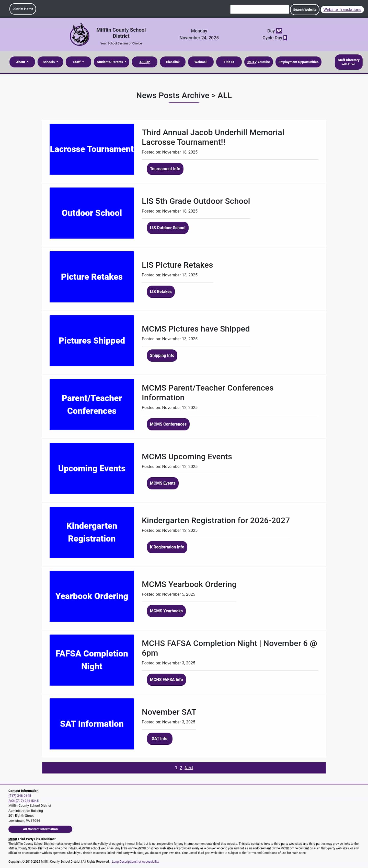
Task: Click the Lacrosse Tournament thumbnail
Action: pos(92,149)
